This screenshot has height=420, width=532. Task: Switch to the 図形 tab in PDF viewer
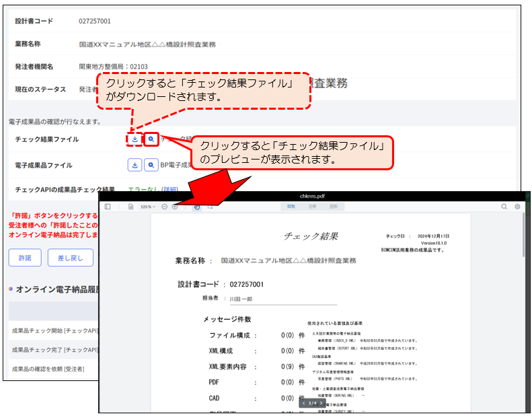coord(334,207)
